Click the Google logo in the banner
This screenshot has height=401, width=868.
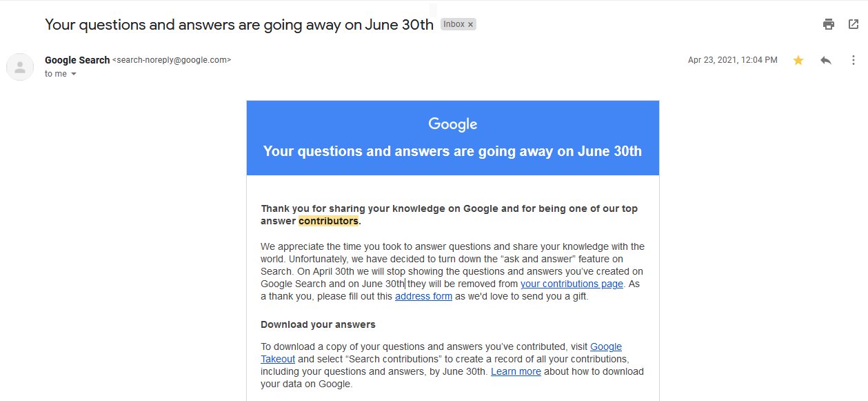point(452,124)
